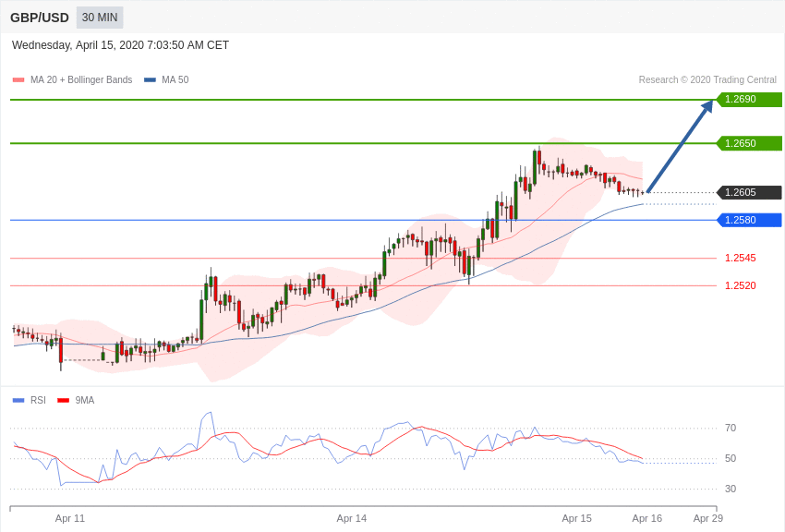Viewport: 785px width, 532px height.
Task: Click the MA 20 + Bollinger Bands legend swatch
Action: [18, 79]
